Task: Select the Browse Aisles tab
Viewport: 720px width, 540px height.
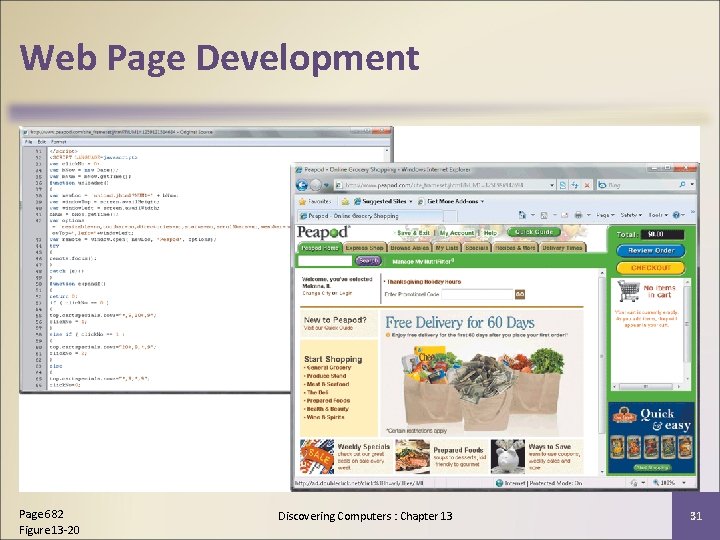Action: coord(409,248)
